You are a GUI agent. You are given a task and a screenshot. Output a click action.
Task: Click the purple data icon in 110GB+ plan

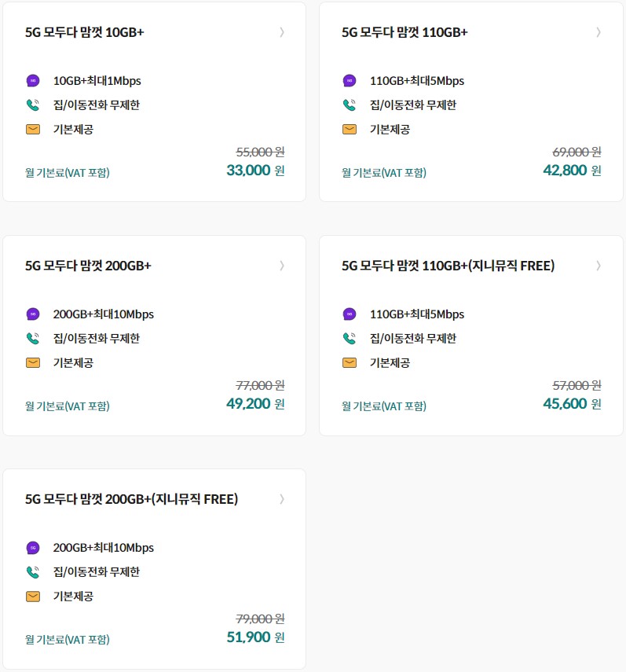(x=350, y=81)
